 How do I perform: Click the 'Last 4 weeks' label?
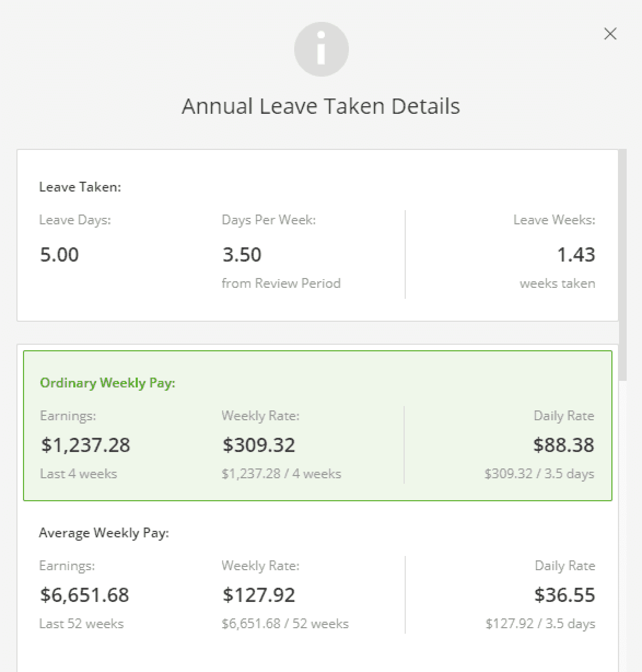click(78, 473)
